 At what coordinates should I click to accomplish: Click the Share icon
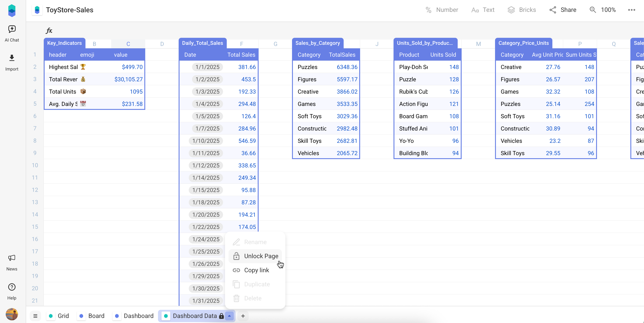(553, 10)
